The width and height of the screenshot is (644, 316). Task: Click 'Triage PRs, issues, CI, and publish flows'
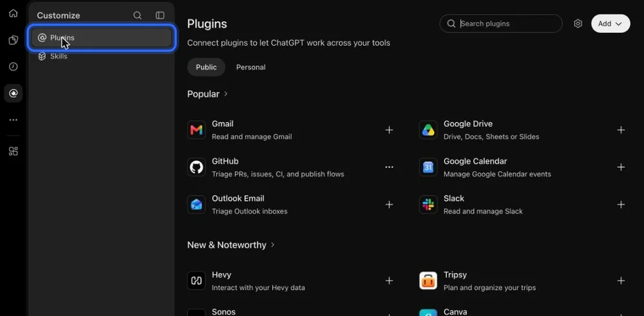pyautogui.click(x=278, y=174)
